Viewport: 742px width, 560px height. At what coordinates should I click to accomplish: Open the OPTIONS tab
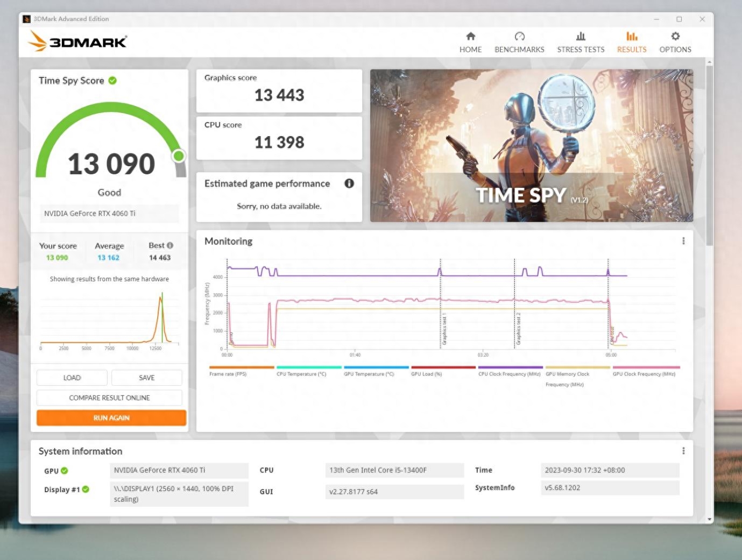click(x=675, y=42)
